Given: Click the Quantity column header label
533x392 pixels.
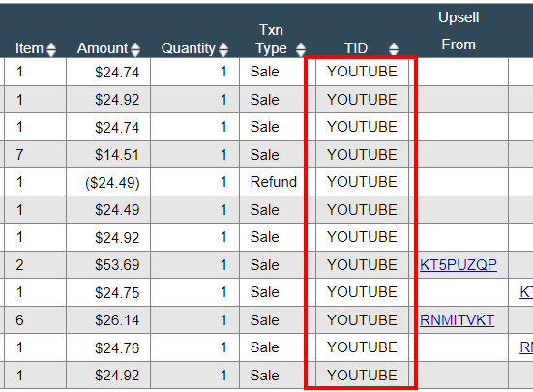Looking at the screenshot, I should 188,48.
